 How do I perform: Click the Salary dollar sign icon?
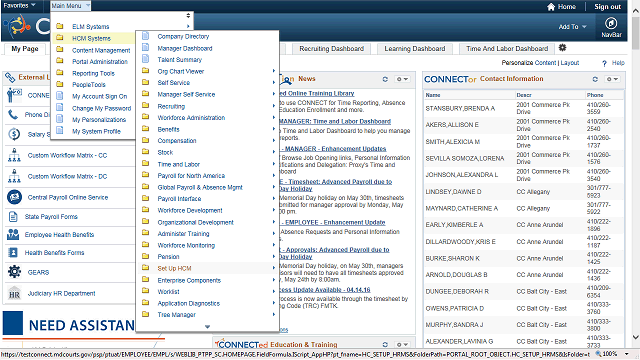(14, 134)
